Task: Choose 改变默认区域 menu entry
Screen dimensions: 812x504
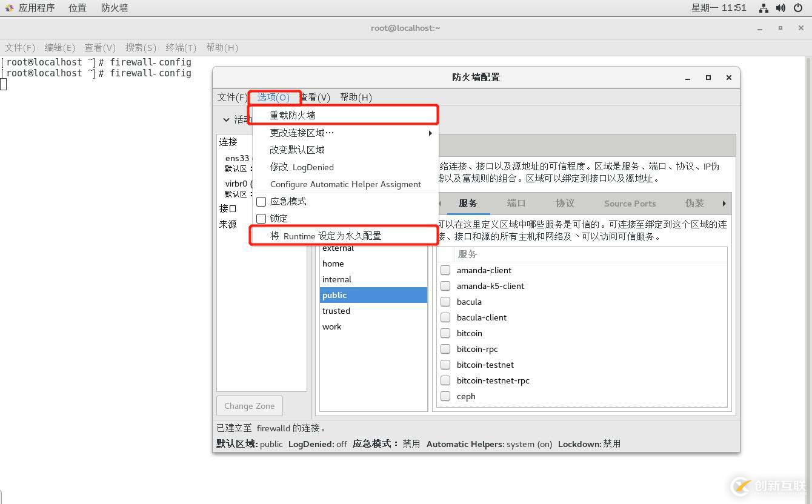Action: tap(345, 150)
